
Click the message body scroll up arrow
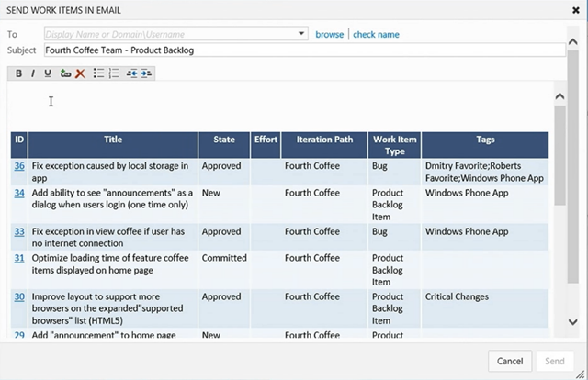tap(560, 96)
